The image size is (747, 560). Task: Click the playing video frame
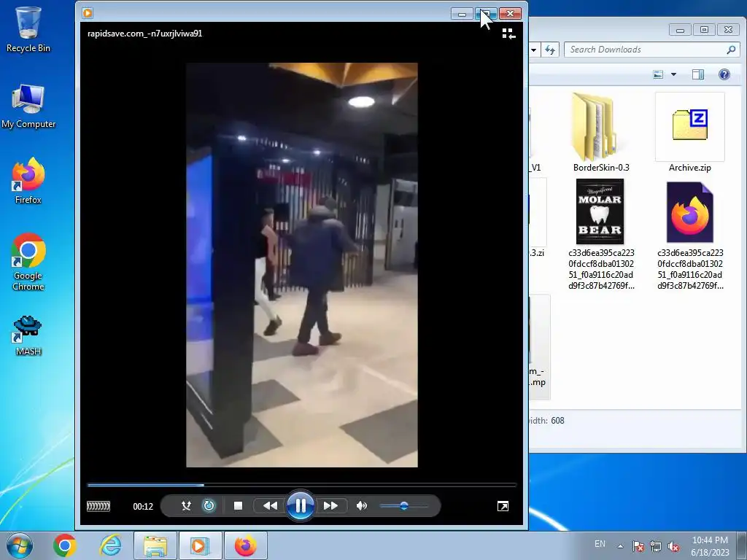click(301, 265)
